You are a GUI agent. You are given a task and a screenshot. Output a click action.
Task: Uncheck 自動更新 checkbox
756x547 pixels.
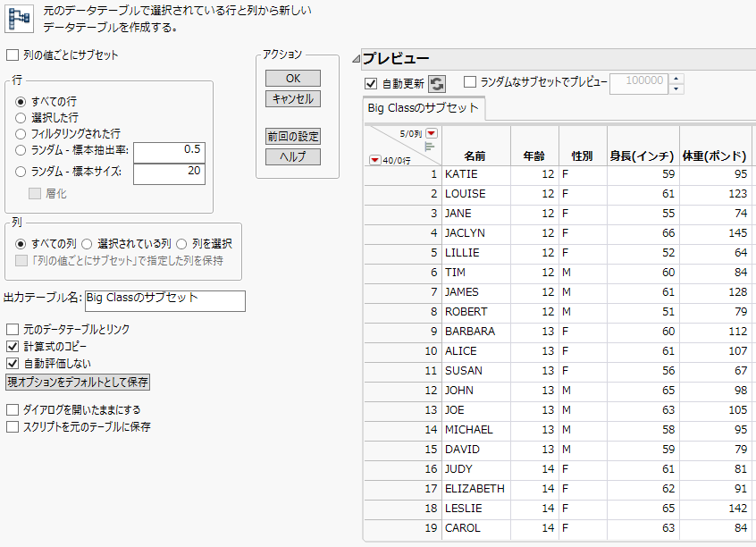(371, 84)
